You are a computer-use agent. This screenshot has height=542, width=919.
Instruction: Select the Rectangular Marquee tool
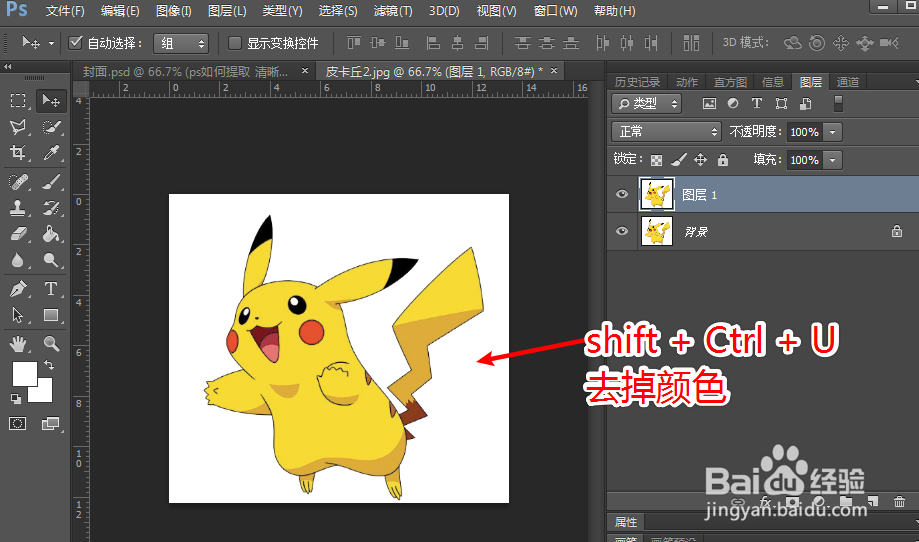pos(18,101)
